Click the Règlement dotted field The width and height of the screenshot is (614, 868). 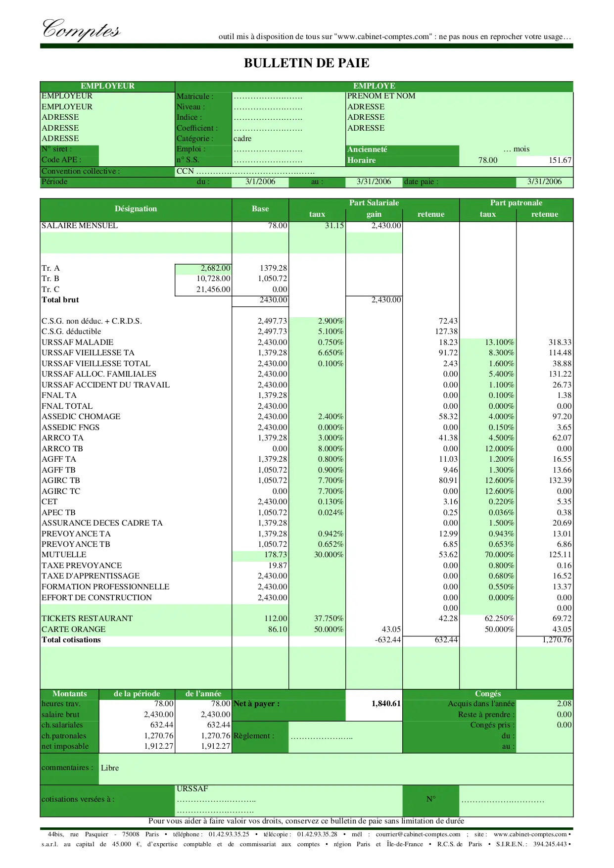tap(322, 736)
